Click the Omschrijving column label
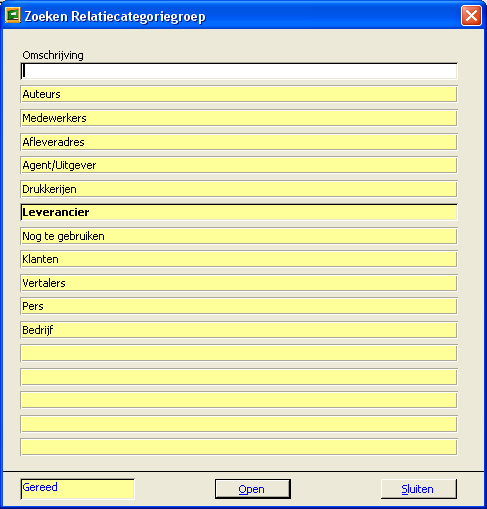Screen dimensions: 487x509 [x=53, y=55]
